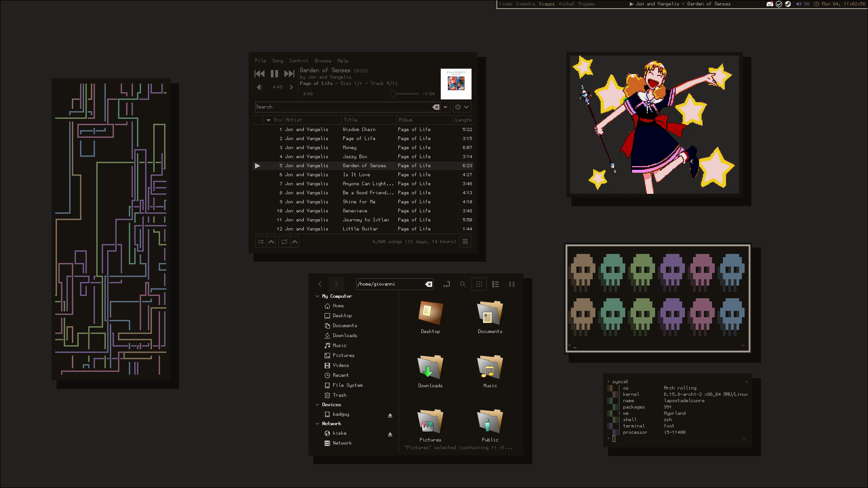
Task: Switch to compact view in file manager
Action: pos(512,284)
